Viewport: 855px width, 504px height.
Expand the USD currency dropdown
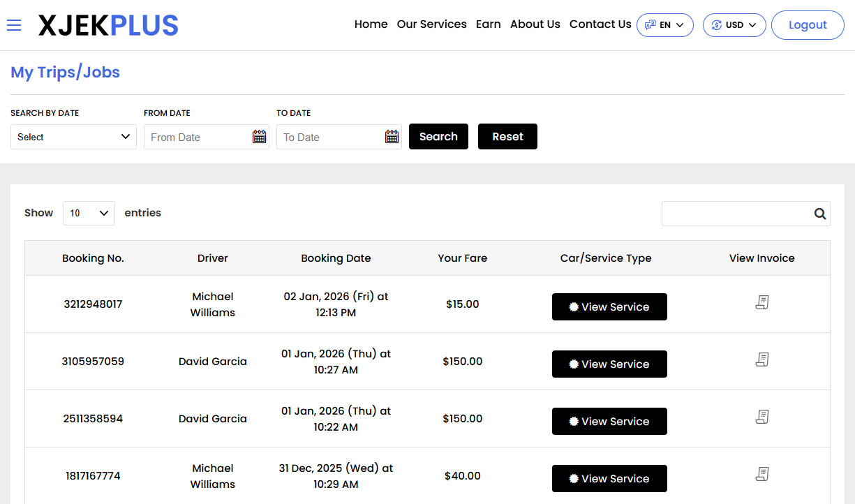coord(734,25)
